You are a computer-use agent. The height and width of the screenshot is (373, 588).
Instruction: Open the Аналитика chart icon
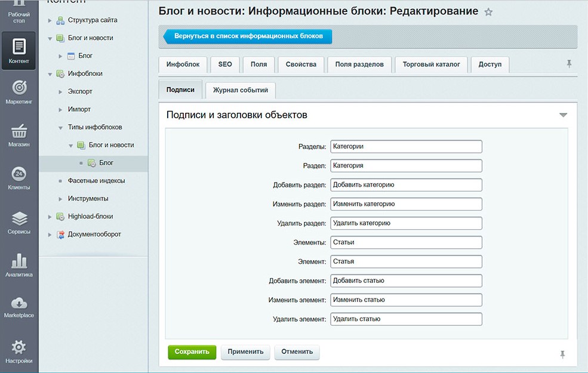[x=19, y=261]
